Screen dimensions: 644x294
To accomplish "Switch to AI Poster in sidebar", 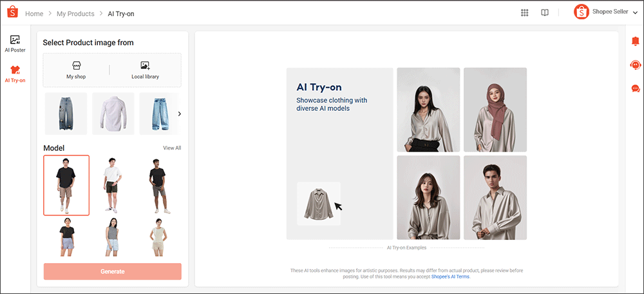I will click(15, 44).
